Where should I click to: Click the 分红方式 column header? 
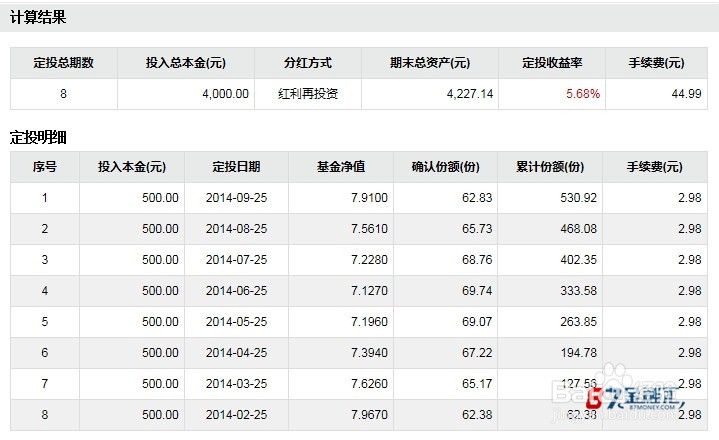(x=308, y=63)
